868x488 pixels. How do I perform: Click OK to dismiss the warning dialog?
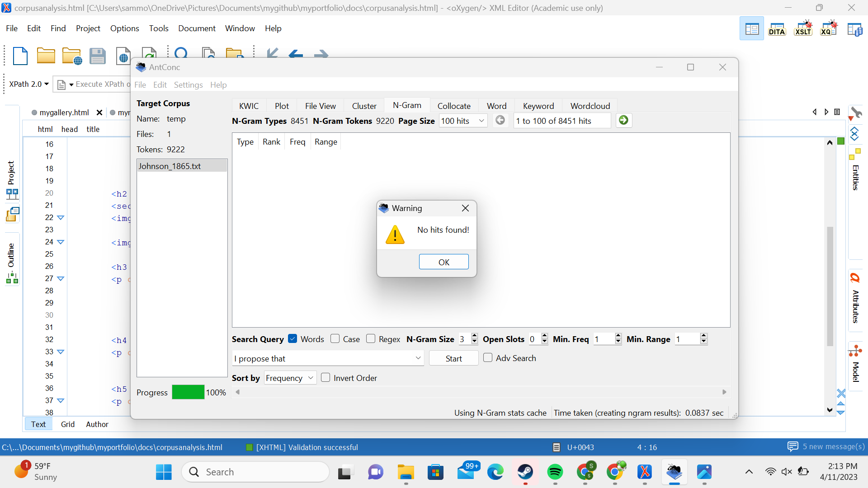pos(443,262)
